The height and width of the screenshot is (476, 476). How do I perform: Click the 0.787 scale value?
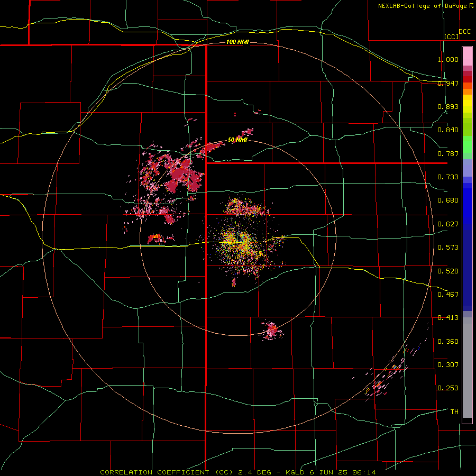click(448, 153)
